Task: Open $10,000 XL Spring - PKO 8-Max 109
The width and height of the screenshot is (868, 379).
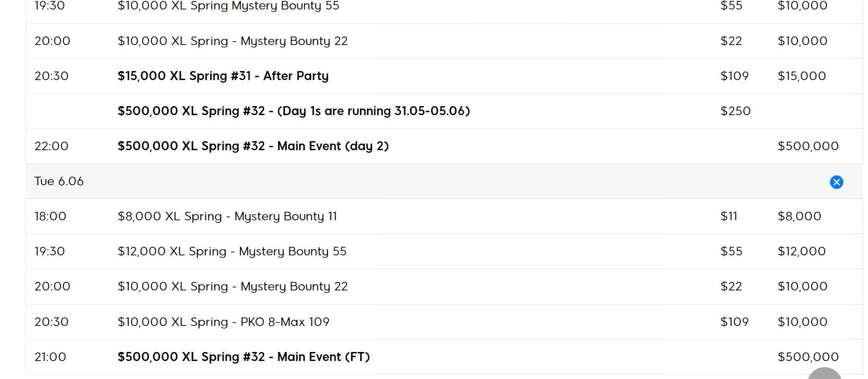Action: click(223, 322)
